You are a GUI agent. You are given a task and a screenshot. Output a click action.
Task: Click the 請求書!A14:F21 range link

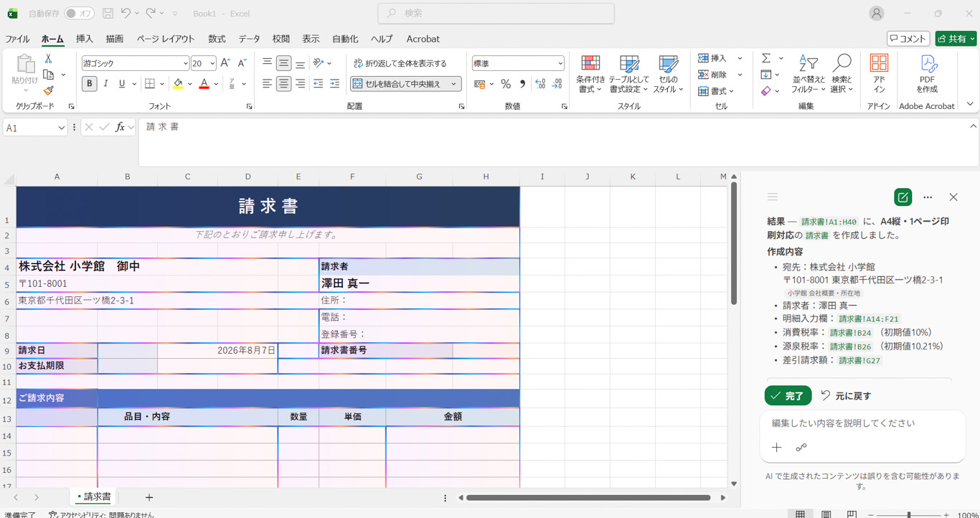[x=868, y=319]
